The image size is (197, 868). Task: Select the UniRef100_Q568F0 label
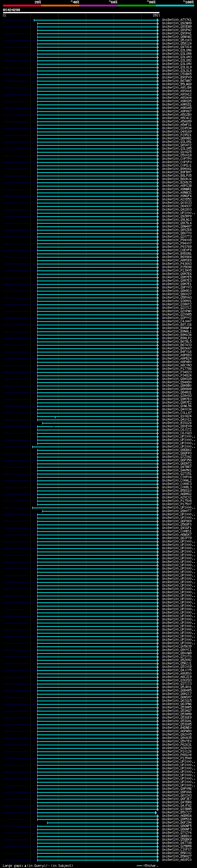(x=176, y=524)
